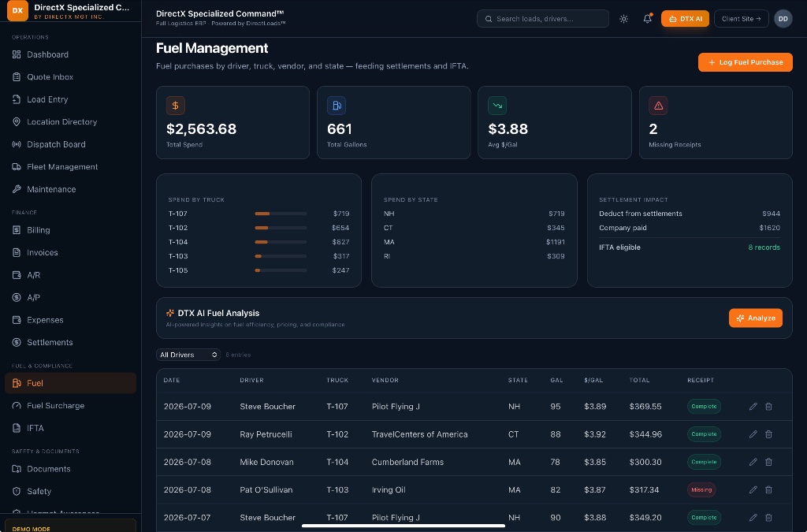Open Location Directory in the sidebar
The width and height of the screenshot is (807, 532).
(x=70, y=122)
